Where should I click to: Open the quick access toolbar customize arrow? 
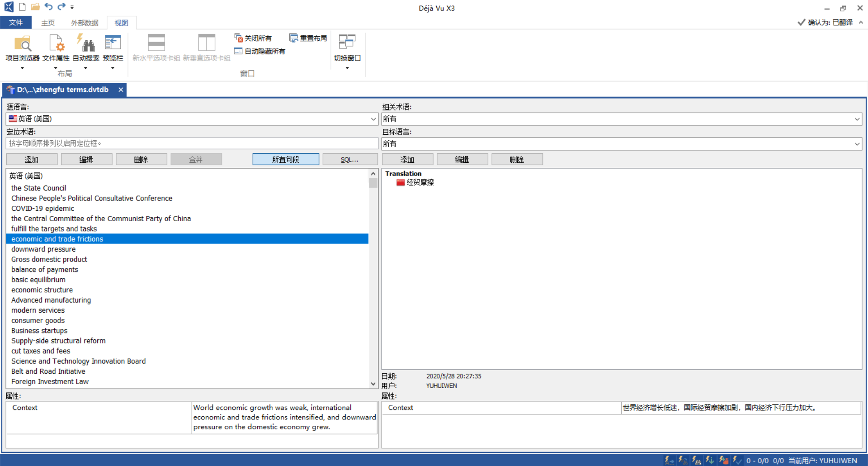[72, 7]
